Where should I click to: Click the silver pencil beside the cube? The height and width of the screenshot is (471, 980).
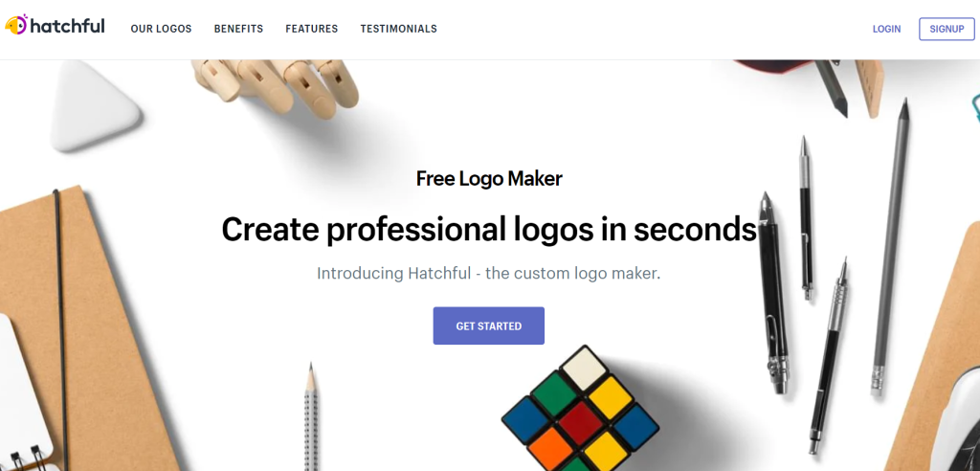(311, 416)
